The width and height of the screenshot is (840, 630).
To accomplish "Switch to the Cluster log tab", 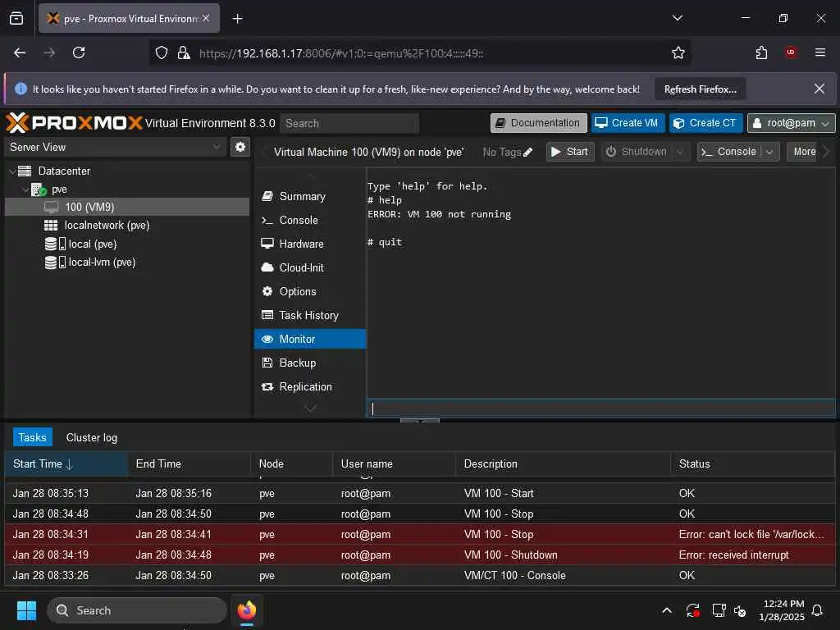I will click(92, 438).
